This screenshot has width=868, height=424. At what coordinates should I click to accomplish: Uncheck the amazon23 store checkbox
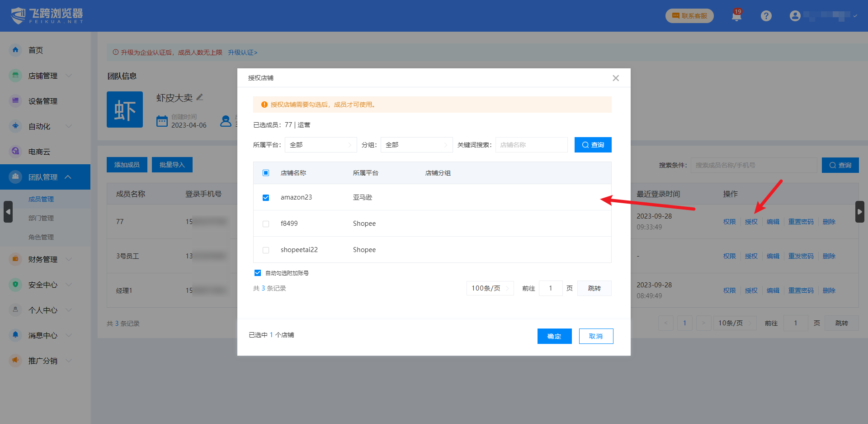(266, 198)
